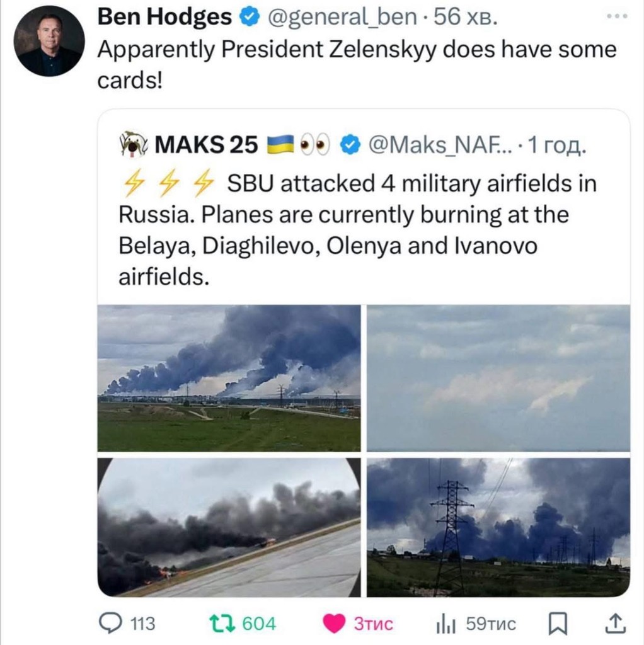Image resolution: width=644 pixels, height=645 pixels.
Task: Click MAKS 25 verified checkmark badge
Action: coord(348,146)
